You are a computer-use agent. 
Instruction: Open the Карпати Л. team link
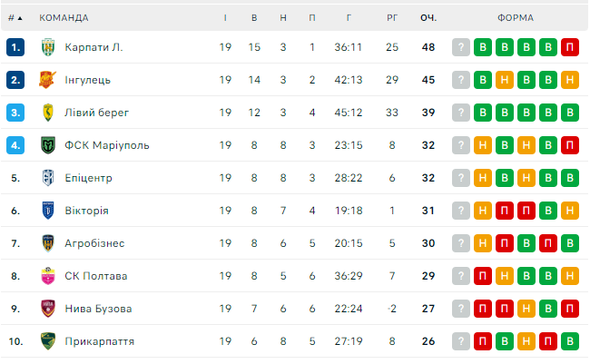(93, 47)
